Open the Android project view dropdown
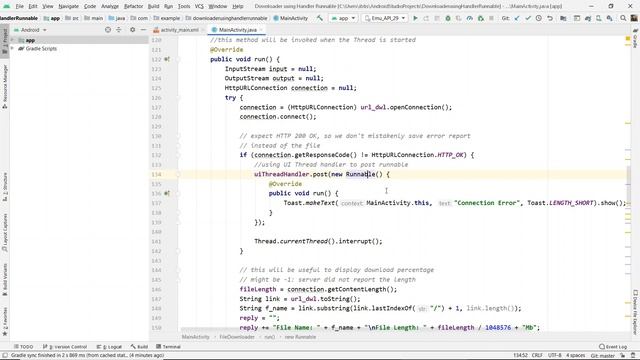 [x=30, y=30]
